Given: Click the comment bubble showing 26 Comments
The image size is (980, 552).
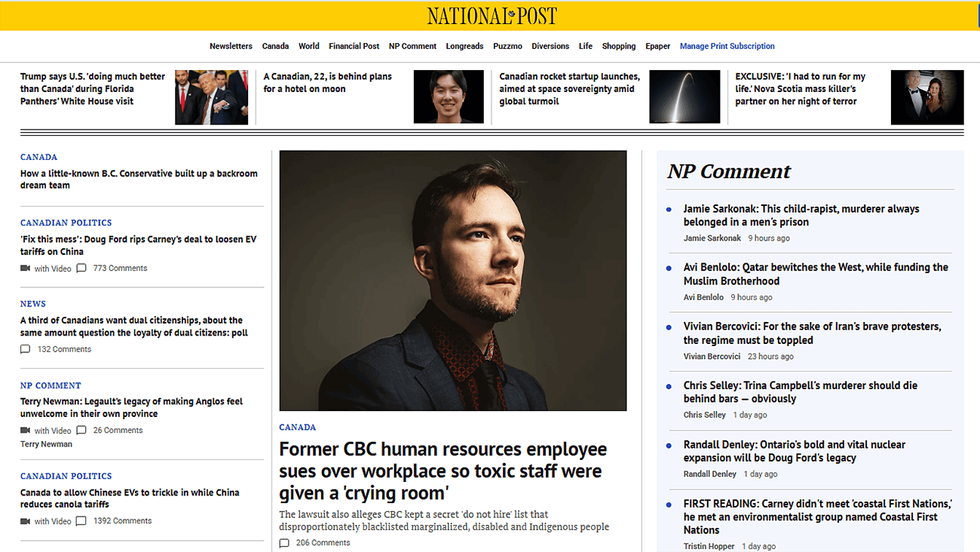Looking at the screenshot, I should 83,430.
